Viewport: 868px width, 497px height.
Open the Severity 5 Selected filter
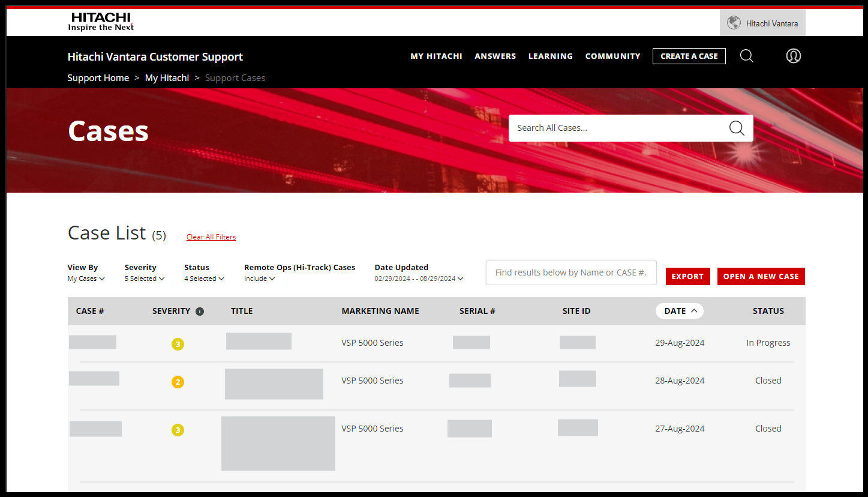click(x=145, y=279)
